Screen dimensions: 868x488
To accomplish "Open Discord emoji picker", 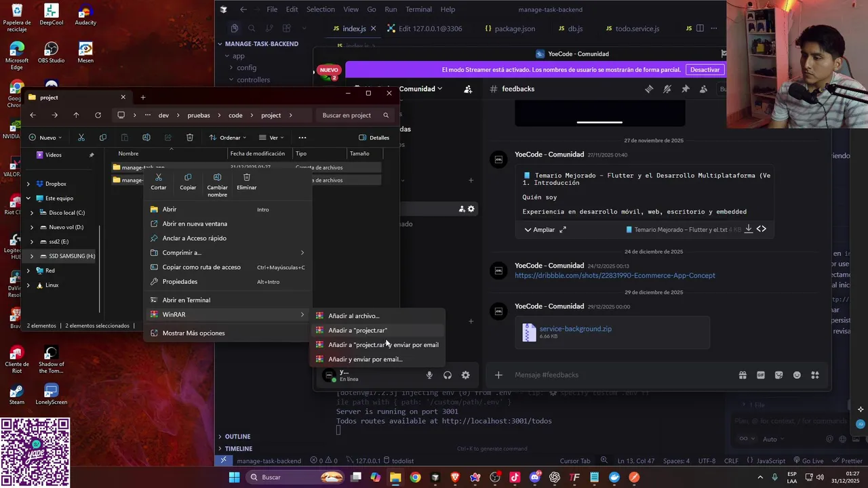I will point(797,375).
